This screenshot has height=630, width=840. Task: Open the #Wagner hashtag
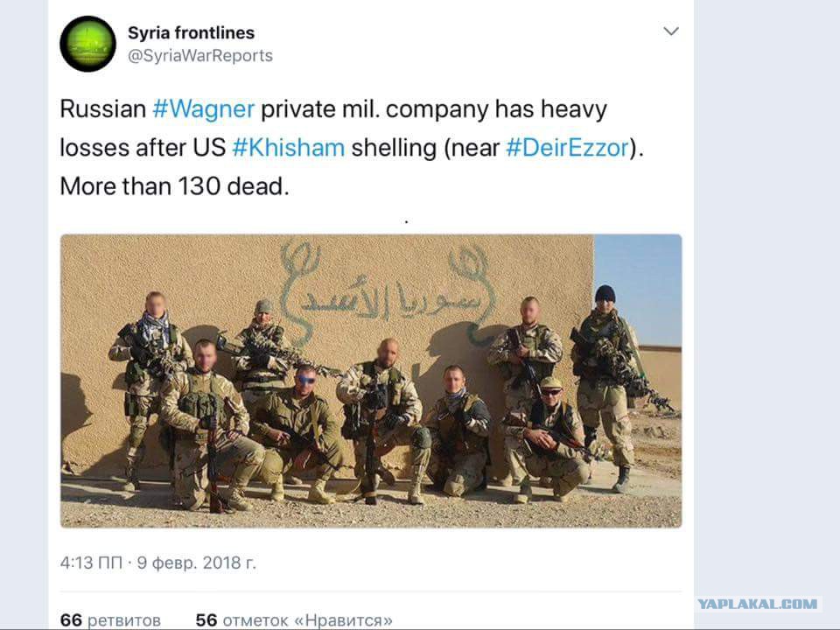click(204, 109)
